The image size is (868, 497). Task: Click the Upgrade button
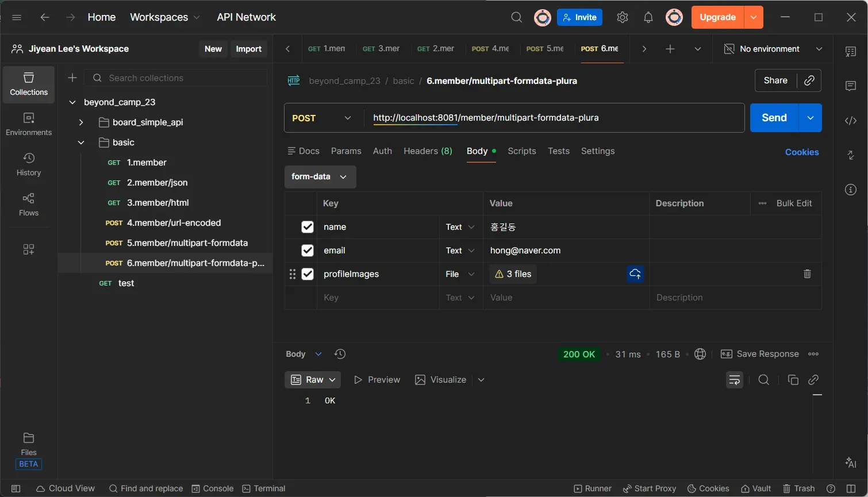(717, 17)
